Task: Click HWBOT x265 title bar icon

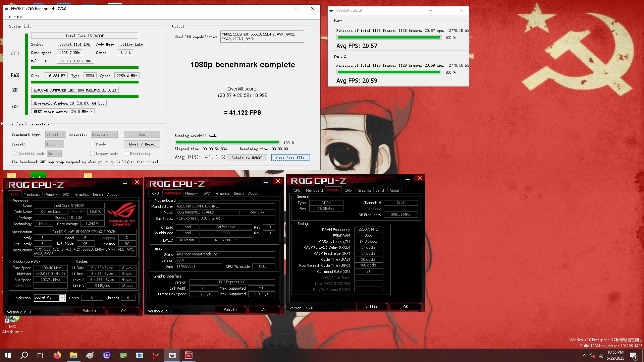Action: pos(7,9)
